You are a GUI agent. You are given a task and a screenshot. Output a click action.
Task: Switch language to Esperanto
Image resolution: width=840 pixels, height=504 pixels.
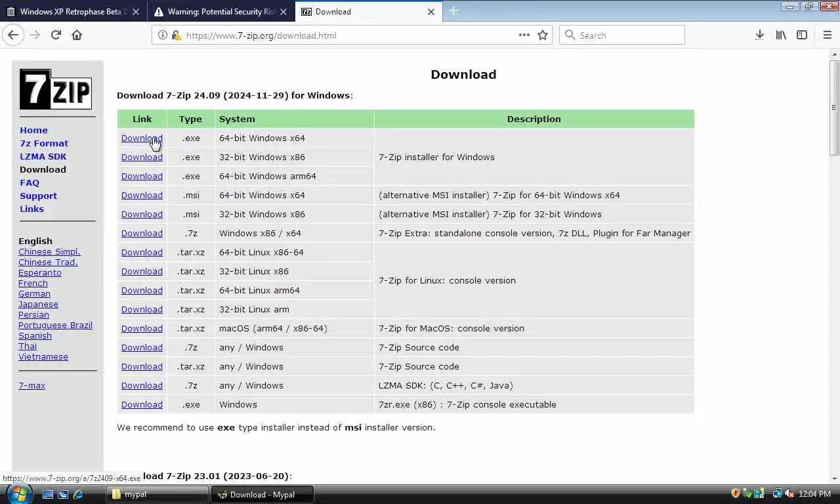40,272
